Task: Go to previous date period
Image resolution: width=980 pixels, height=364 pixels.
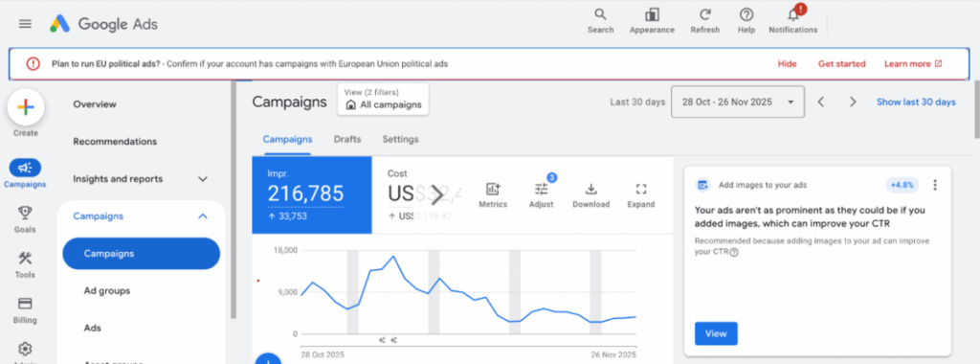Action: [821, 102]
